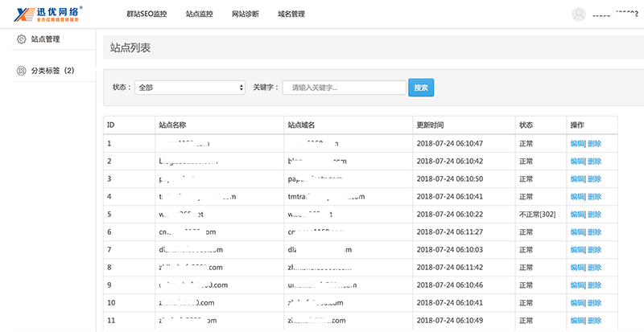
Task: Click the 分类标签 sidebar icon
Action: (22, 71)
